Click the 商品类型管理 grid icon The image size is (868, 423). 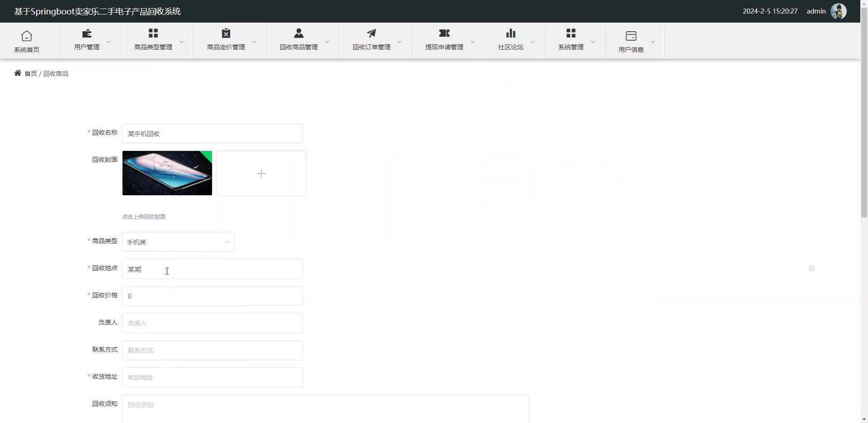pos(153,33)
